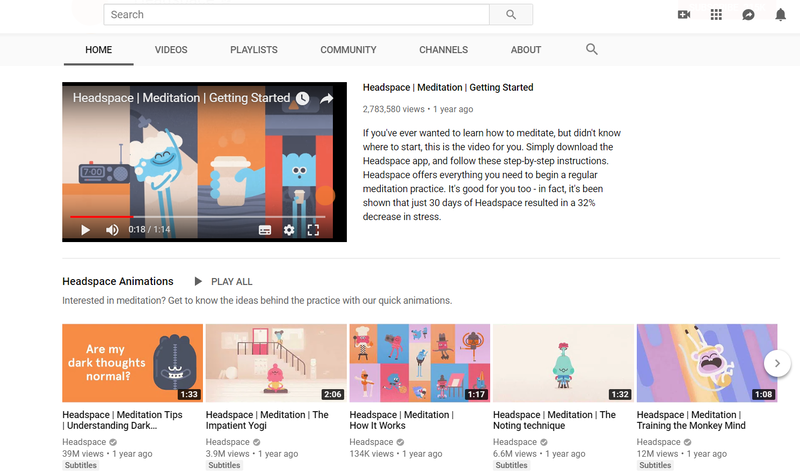The image size is (800, 475).
Task: Open title 'Meditation | The Impatient Yogi'
Action: [x=267, y=420]
